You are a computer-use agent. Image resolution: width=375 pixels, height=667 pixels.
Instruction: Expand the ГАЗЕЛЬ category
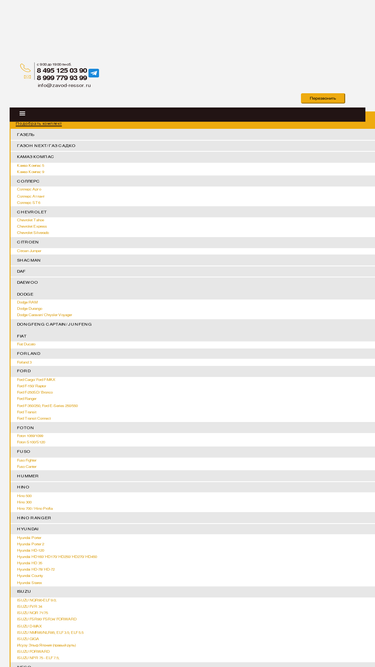[x=193, y=135]
